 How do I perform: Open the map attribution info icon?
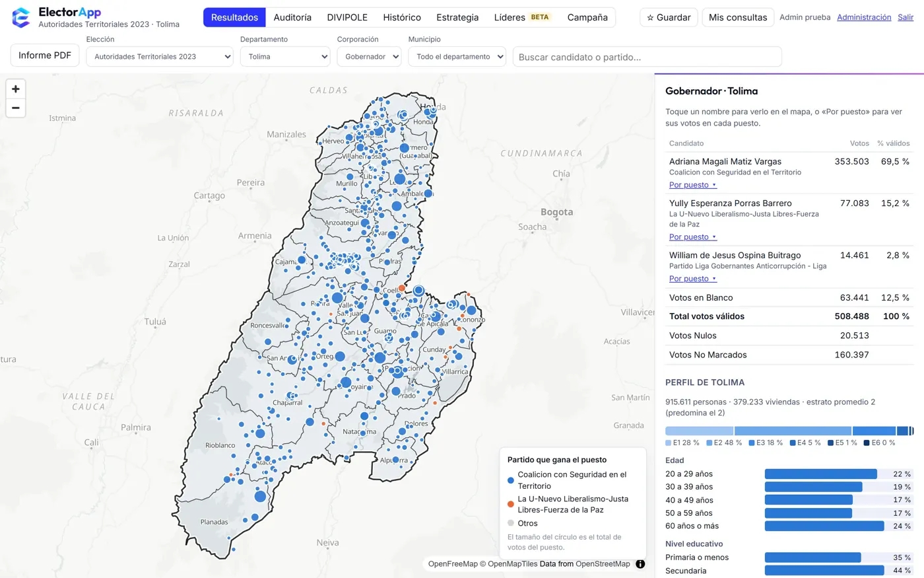[640, 564]
